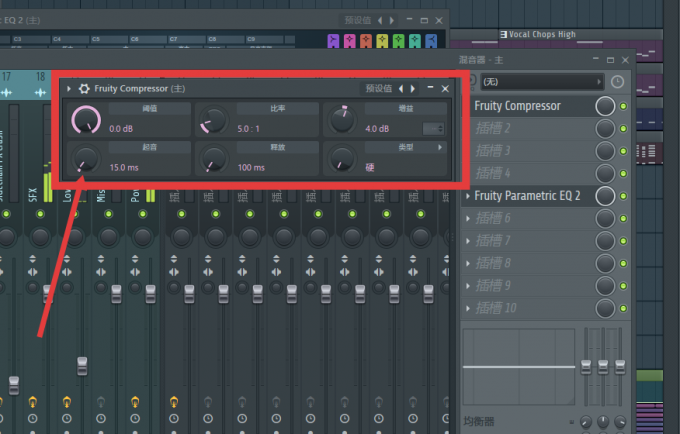The image size is (680, 434).
Task: Toggle the Fruity Parametric EQ 2 enable LED
Action: coord(624,196)
